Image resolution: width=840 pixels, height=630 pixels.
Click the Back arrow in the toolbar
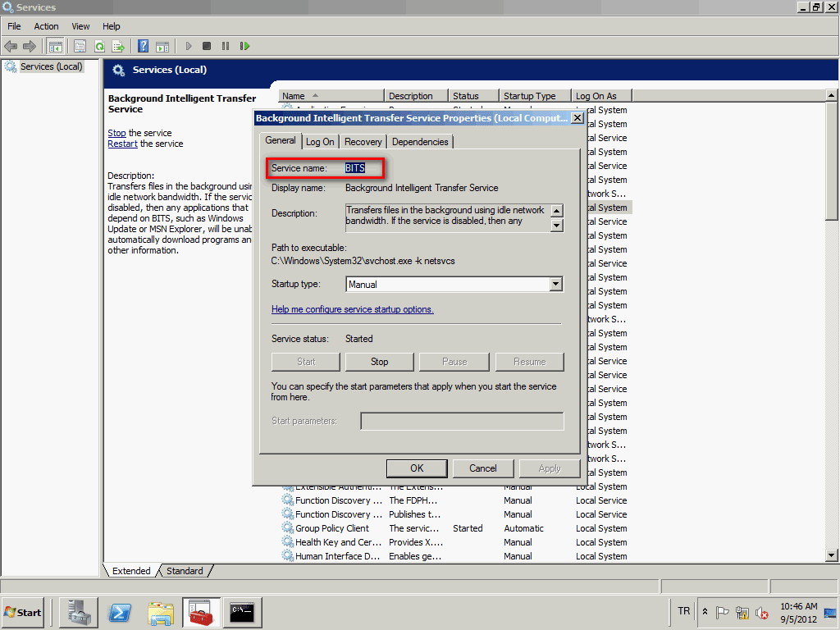click(11, 47)
